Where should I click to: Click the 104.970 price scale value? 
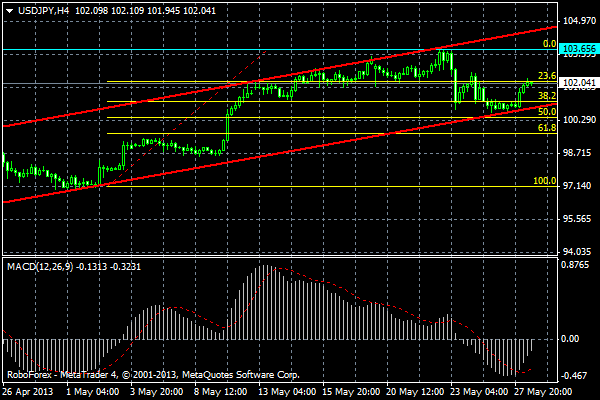579,21
